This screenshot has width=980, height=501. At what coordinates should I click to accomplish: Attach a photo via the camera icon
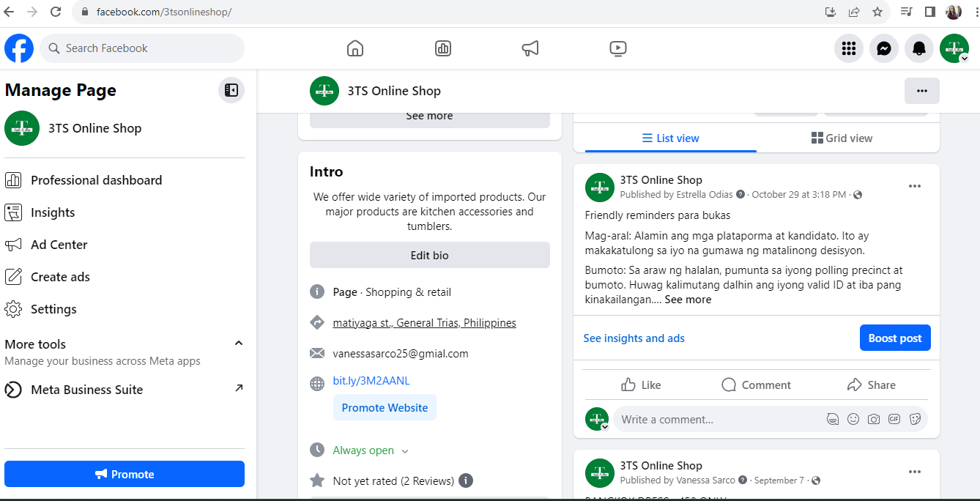pos(874,420)
